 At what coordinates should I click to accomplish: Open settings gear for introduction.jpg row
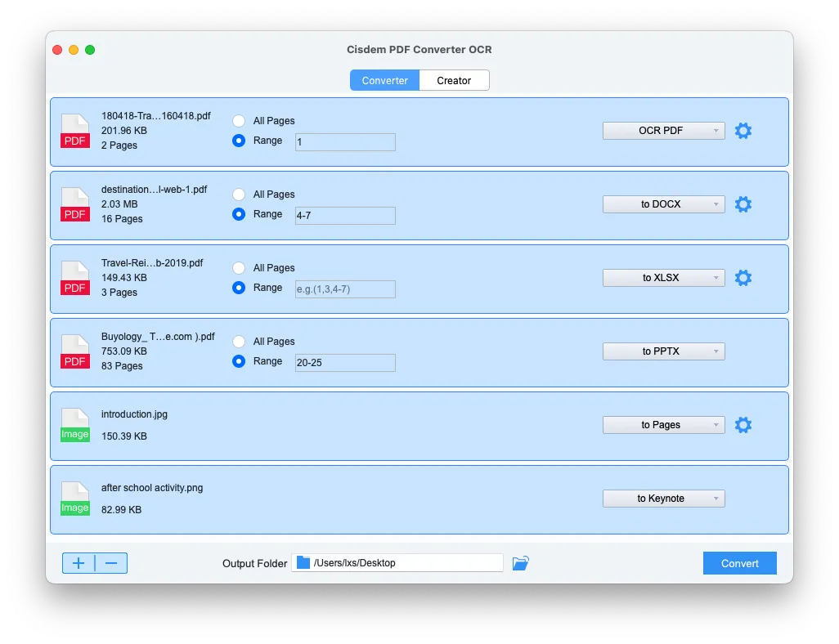pos(743,425)
